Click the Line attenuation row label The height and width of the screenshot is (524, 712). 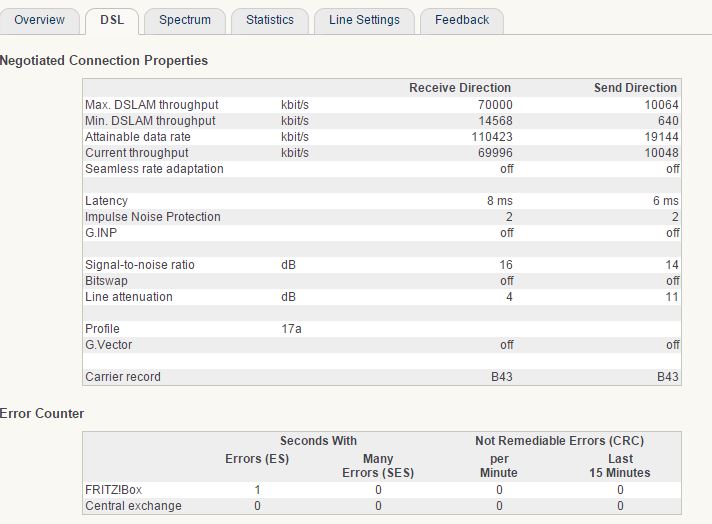coord(129,297)
